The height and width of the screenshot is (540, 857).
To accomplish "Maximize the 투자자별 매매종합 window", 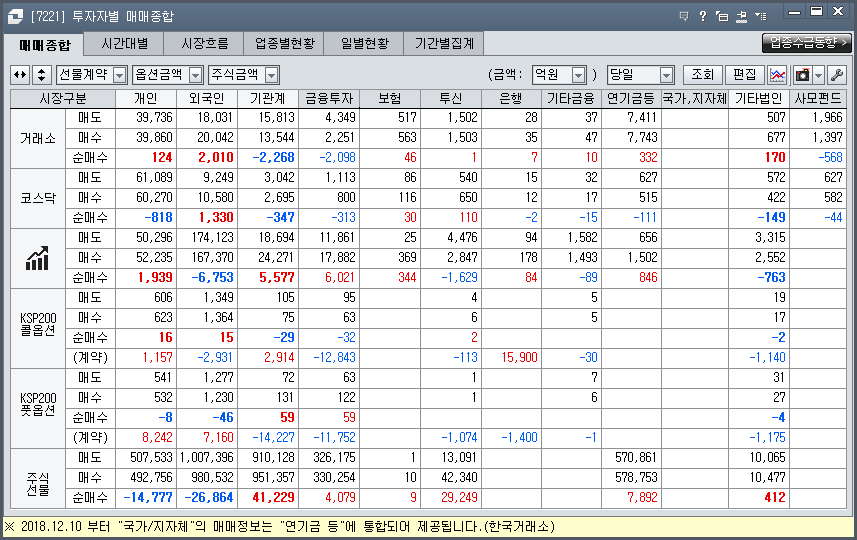I will coord(816,12).
